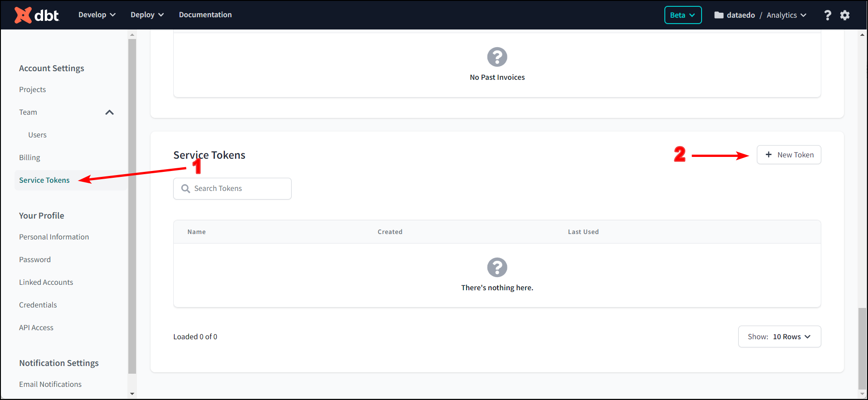The image size is (868, 400).
Task: Open API Access settings
Action: pyautogui.click(x=36, y=327)
